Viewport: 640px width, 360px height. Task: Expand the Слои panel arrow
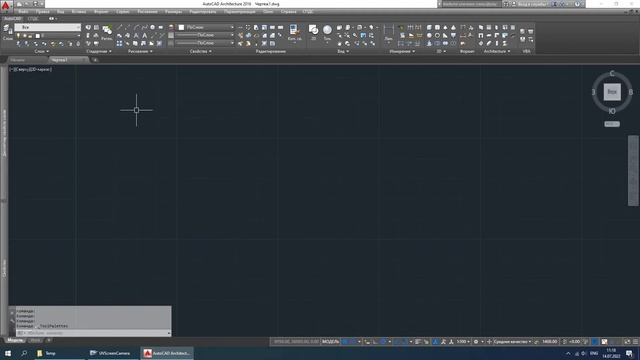pyautogui.click(x=48, y=51)
